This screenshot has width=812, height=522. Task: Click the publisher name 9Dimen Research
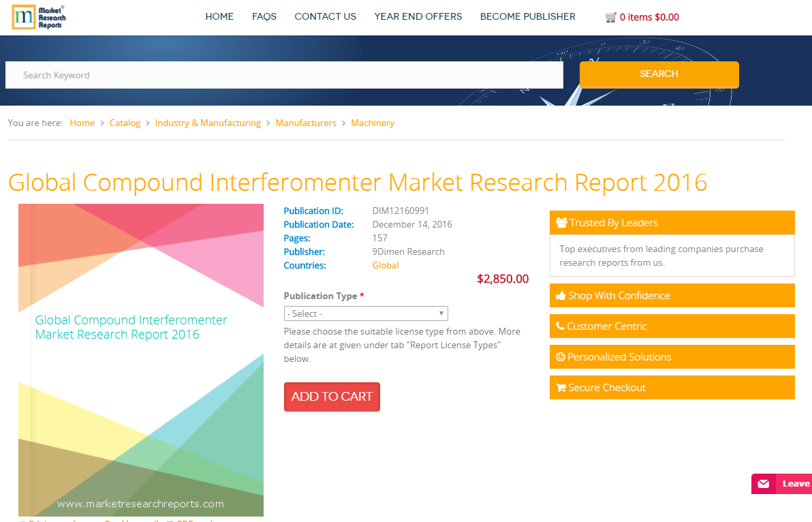408,251
